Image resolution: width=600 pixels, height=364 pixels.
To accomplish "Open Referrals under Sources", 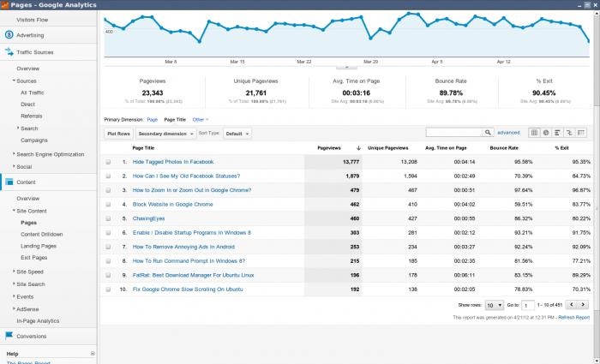I will point(32,116).
